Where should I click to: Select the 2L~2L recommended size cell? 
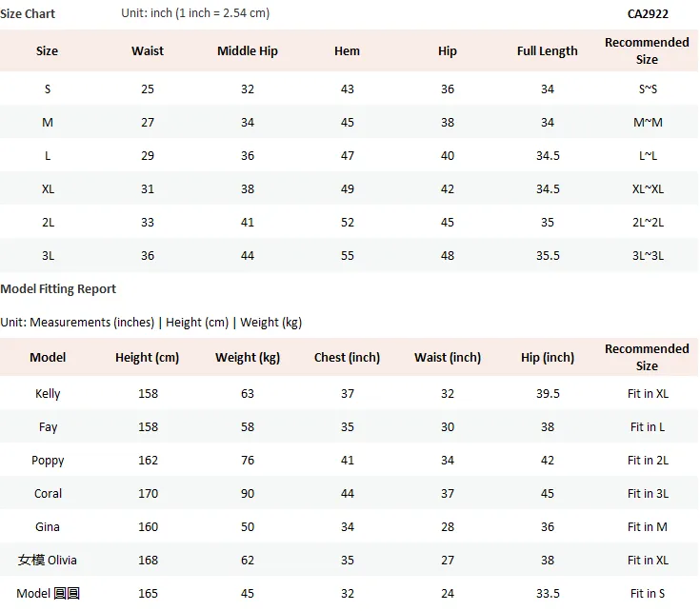[x=648, y=222]
